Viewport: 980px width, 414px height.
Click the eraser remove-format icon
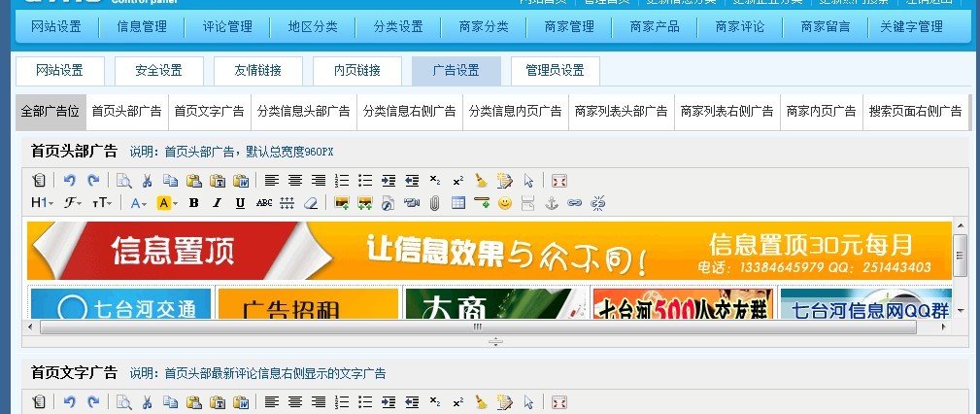point(311,203)
